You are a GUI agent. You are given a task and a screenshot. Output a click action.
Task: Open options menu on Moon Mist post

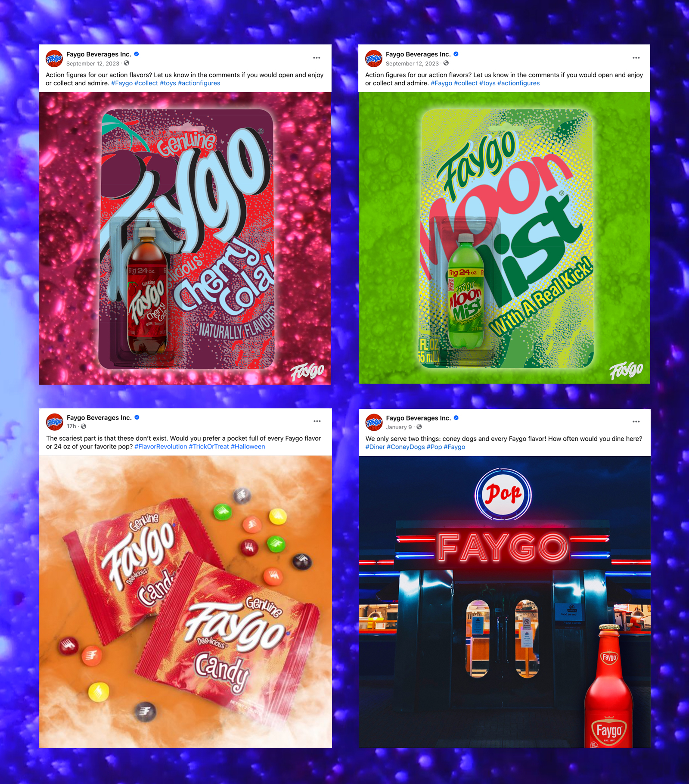[636, 58]
